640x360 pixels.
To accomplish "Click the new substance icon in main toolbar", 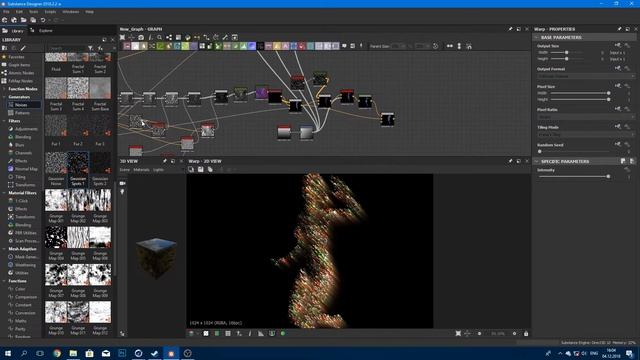I will pyautogui.click(x=4, y=20).
